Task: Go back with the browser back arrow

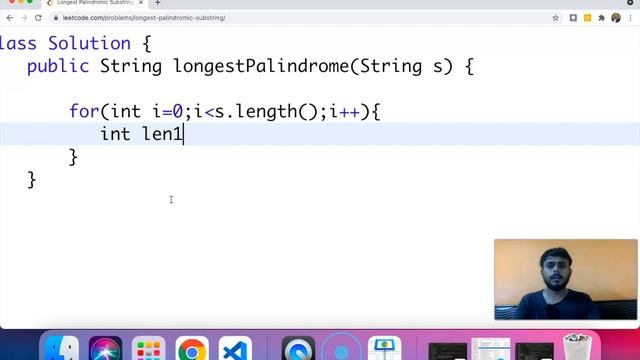Action: pyautogui.click(x=10, y=18)
